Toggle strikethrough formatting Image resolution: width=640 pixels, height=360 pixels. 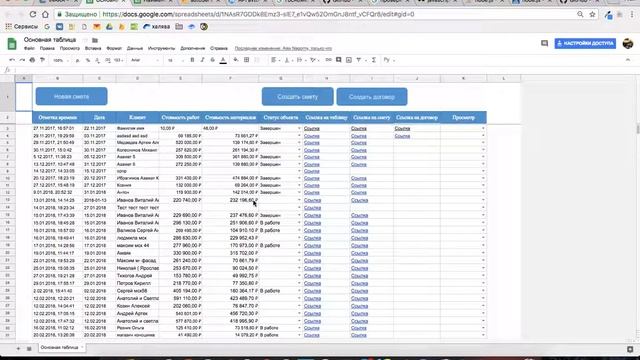click(213, 60)
